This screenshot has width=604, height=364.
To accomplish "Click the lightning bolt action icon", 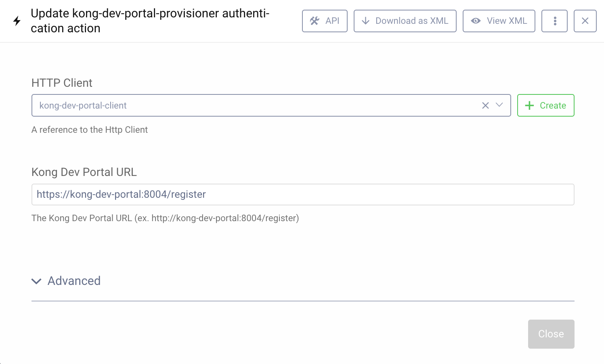I will pos(17,21).
